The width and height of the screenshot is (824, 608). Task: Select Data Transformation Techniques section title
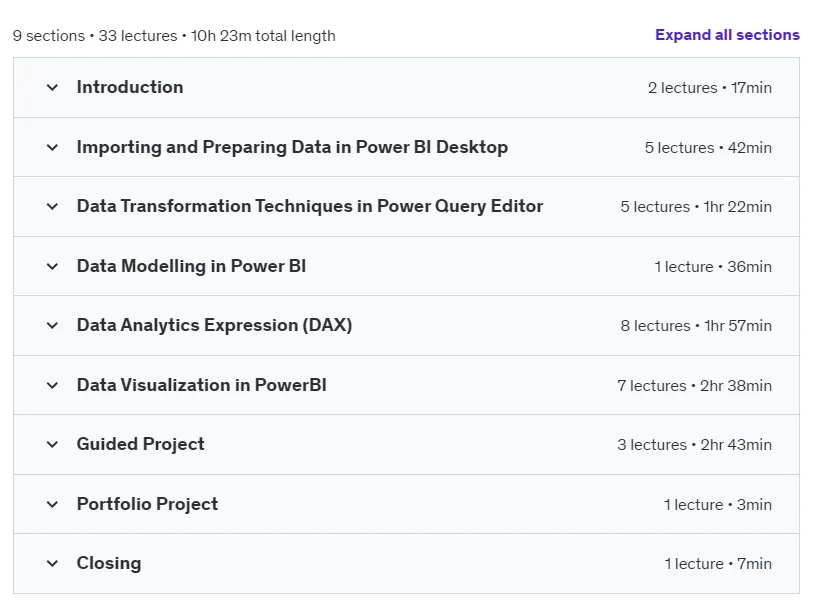point(310,206)
